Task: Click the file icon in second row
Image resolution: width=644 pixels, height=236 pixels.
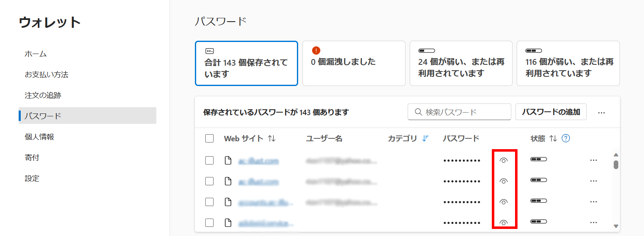Action: [x=228, y=181]
